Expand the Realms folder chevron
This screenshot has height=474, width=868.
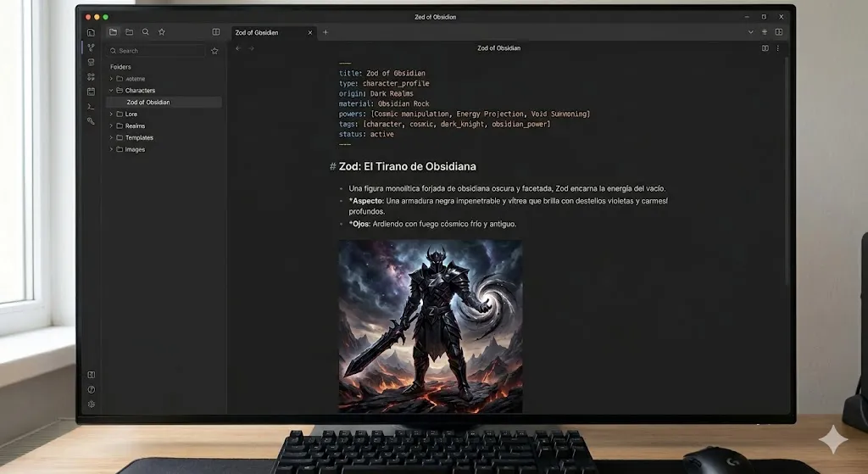pos(111,125)
